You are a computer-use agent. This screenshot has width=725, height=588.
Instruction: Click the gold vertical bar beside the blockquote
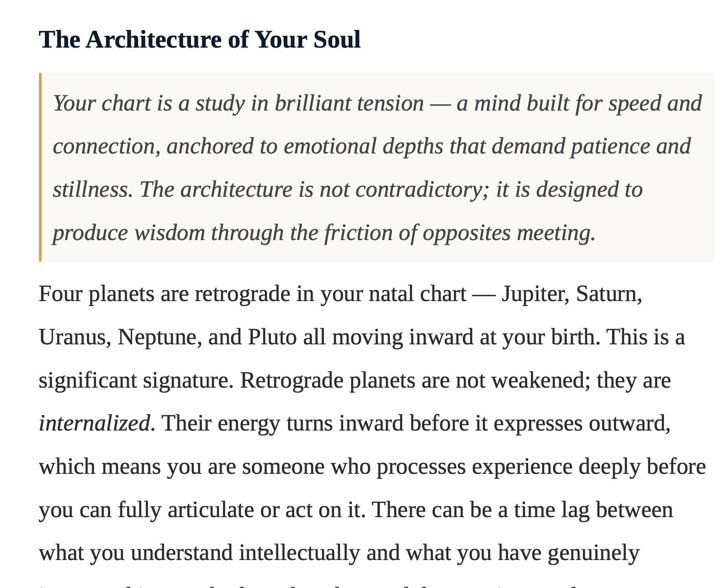[40, 167]
